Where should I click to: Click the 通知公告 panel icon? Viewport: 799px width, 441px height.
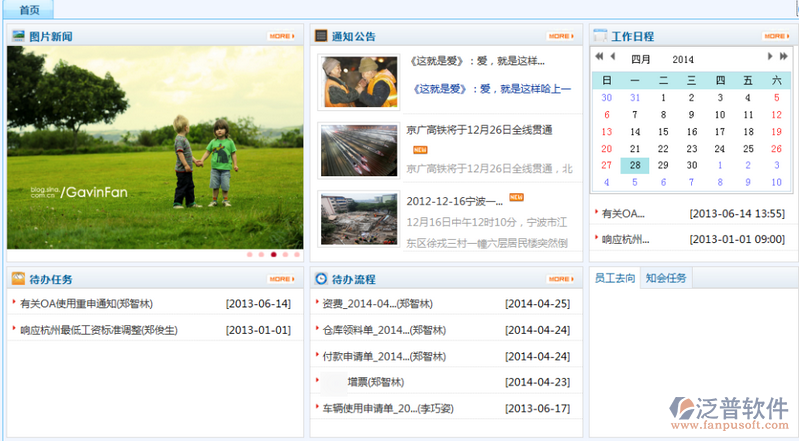click(x=321, y=36)
